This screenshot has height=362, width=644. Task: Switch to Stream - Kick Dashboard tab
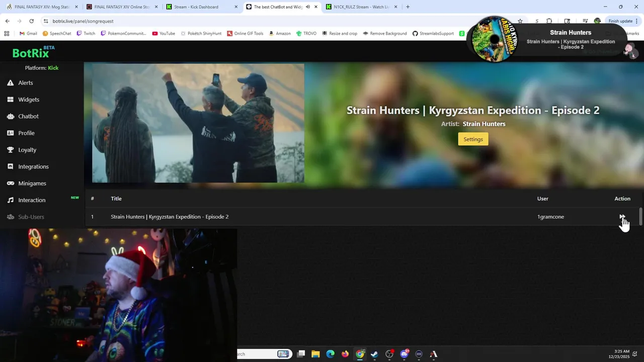201,7
